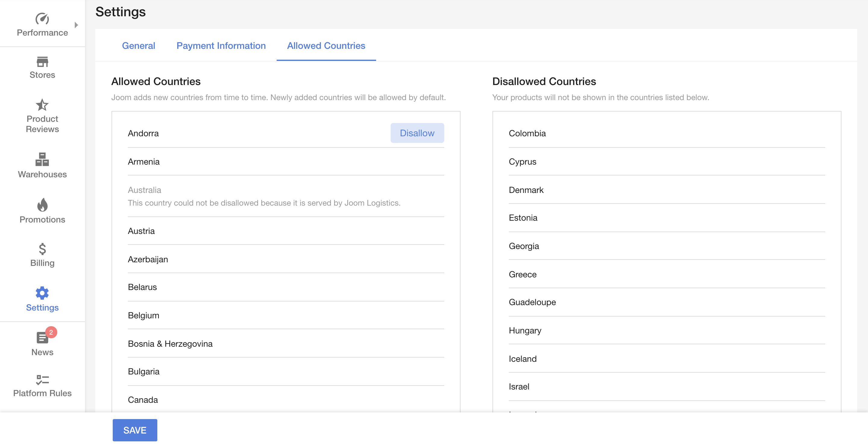The image size is (868, 448).
Task: Open Billing dollar sign icon
Action: point(42,249)
